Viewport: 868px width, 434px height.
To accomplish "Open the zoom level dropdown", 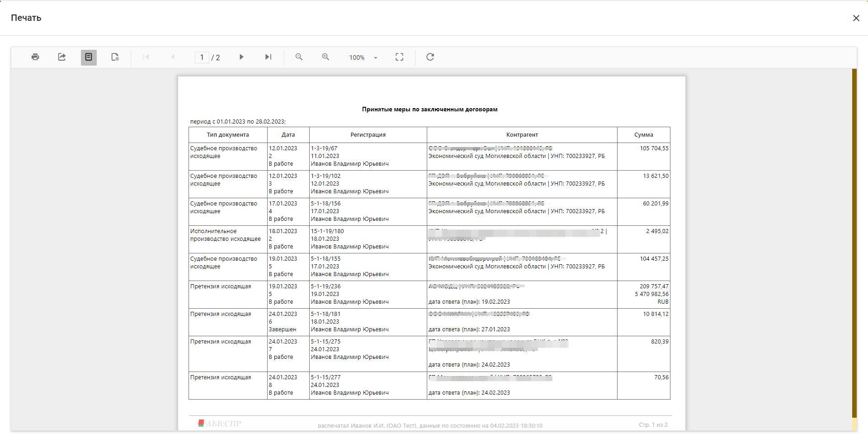I will pos(375,57).
